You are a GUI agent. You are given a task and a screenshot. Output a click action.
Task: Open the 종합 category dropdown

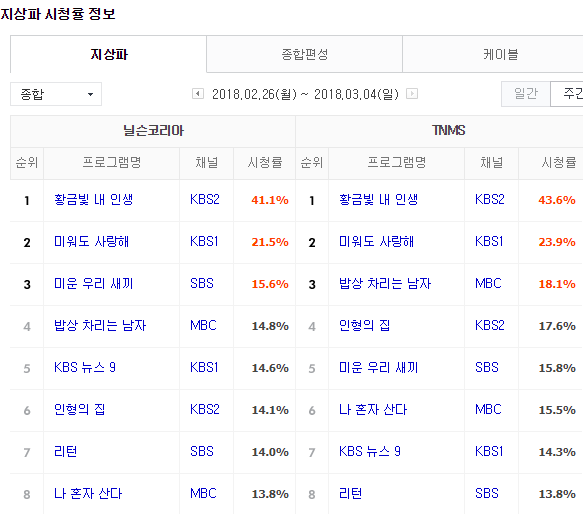[56, 94]
